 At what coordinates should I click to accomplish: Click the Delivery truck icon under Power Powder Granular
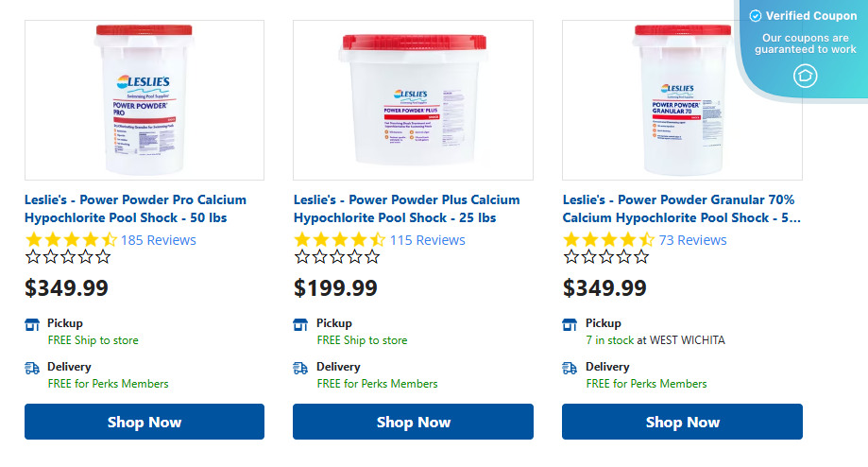(x=570, y=368)
